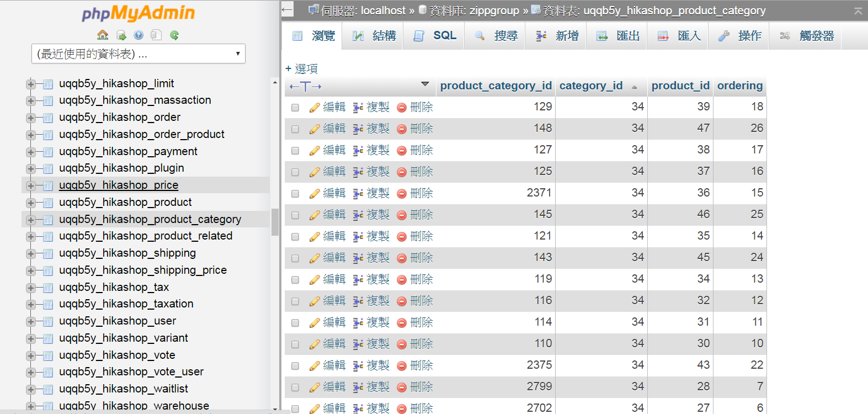Click the navigation tree scrollbar thumb
868x414 pixels.
coord(275,222)
